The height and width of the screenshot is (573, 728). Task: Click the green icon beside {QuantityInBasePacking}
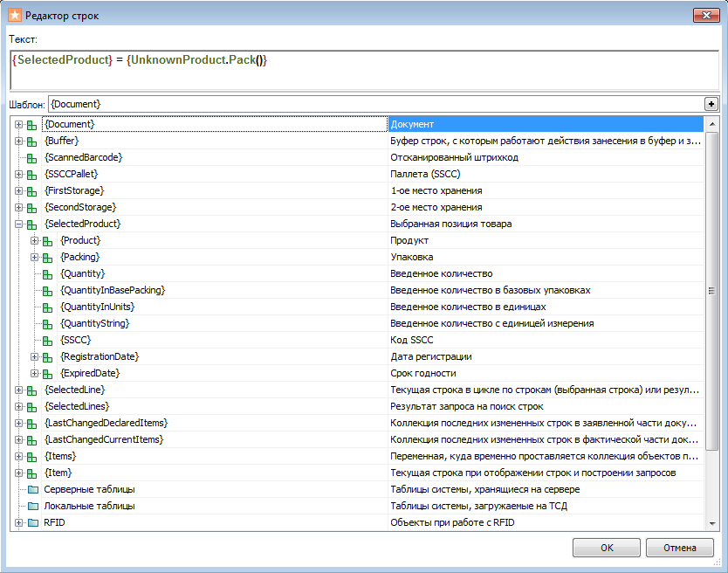[47, 292]
